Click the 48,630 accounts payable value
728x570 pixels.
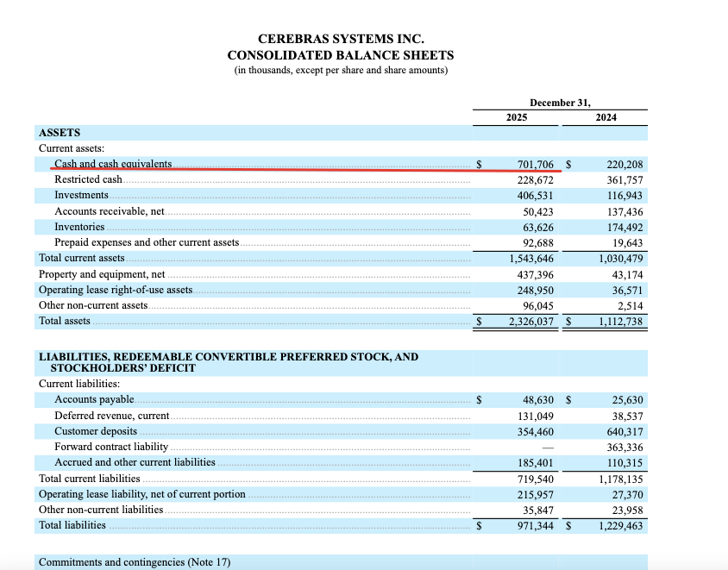click(x=538, y=400)
